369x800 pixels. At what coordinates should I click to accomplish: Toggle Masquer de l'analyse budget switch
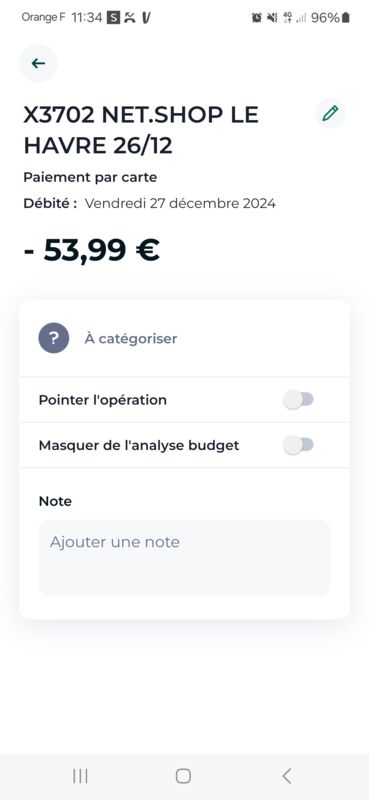[299, 445]
